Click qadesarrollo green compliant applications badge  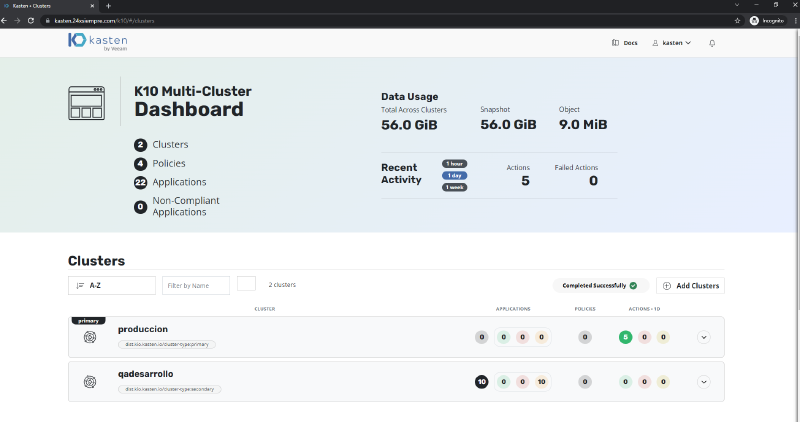click(x=504, y=382)
